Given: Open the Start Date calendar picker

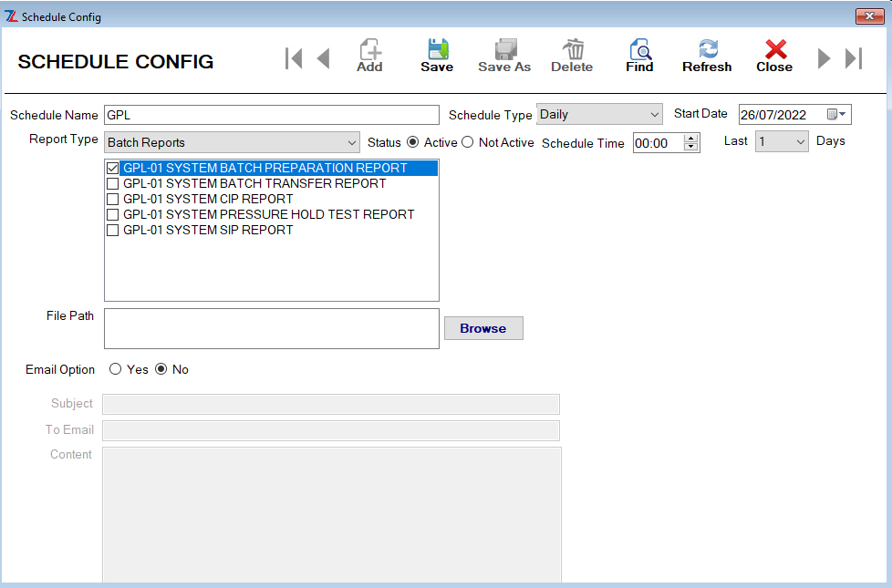Looking at the screenshot, I should [836, 115].
